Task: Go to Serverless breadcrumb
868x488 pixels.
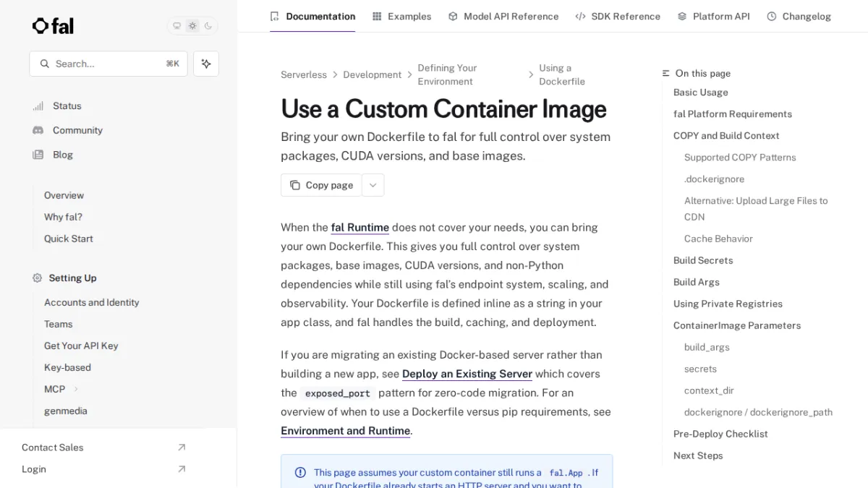Action: click(x=304, y=74)
